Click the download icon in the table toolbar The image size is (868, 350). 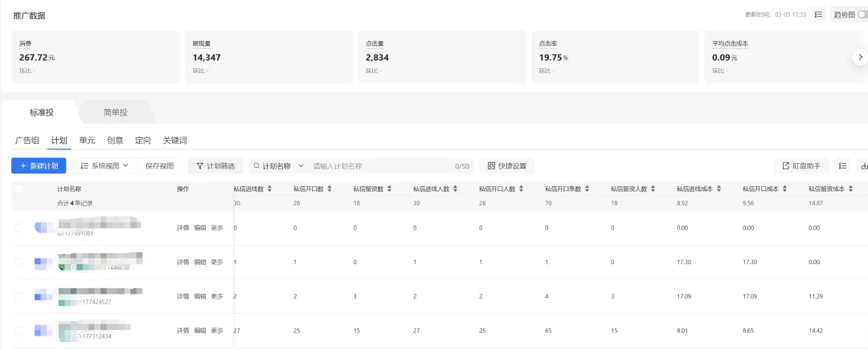(x=863, y=166)
